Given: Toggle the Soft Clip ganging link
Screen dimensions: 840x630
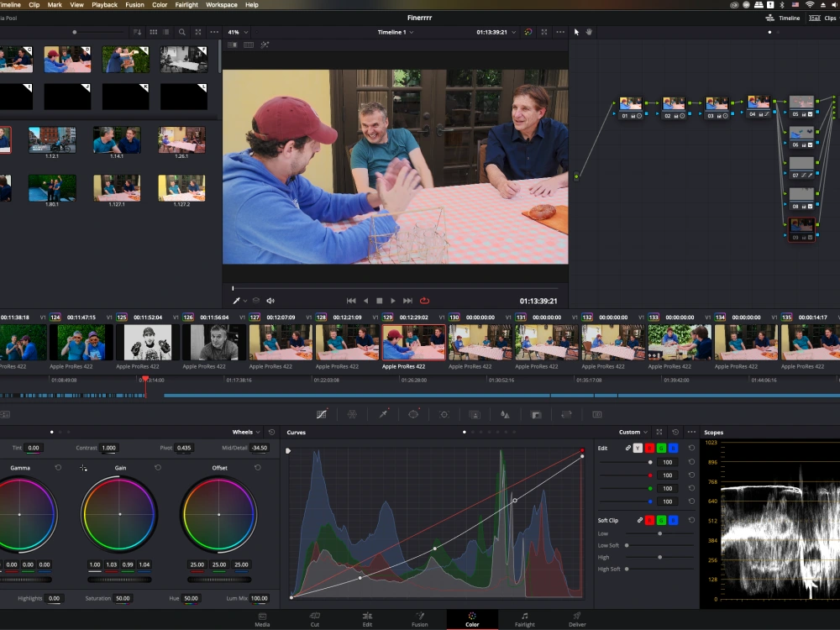Looking at the screenshot, I should point(639,520).
